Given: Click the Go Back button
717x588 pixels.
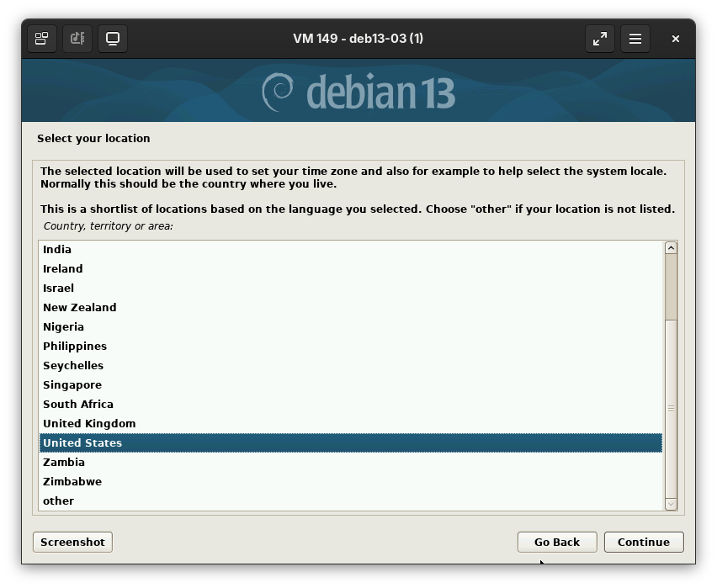Looking at the screenshot, I should coord(557,542).
